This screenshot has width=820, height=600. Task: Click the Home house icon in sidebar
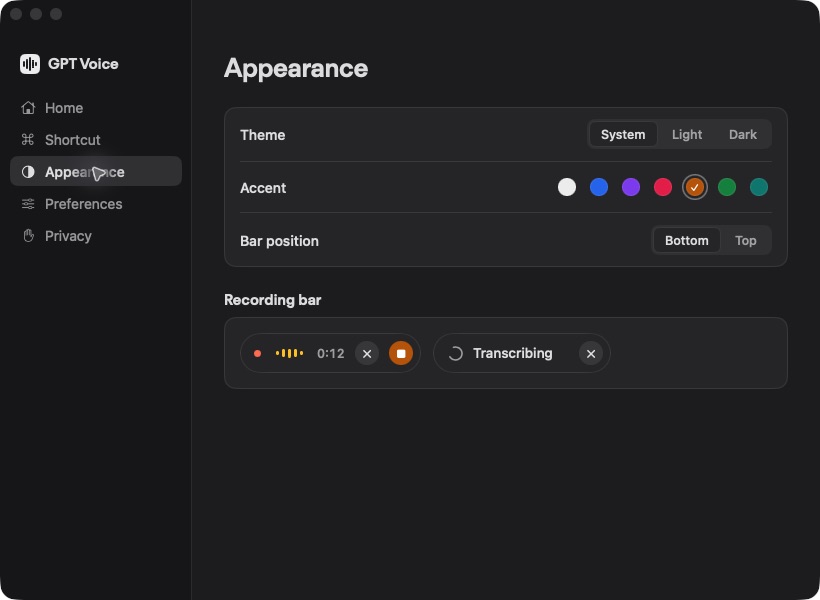28,108
